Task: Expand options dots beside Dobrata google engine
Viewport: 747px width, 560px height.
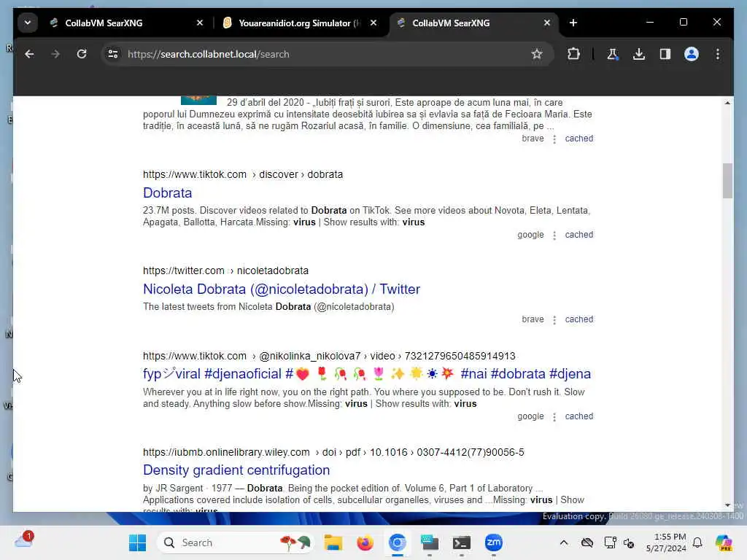Action: pos(554,236)
